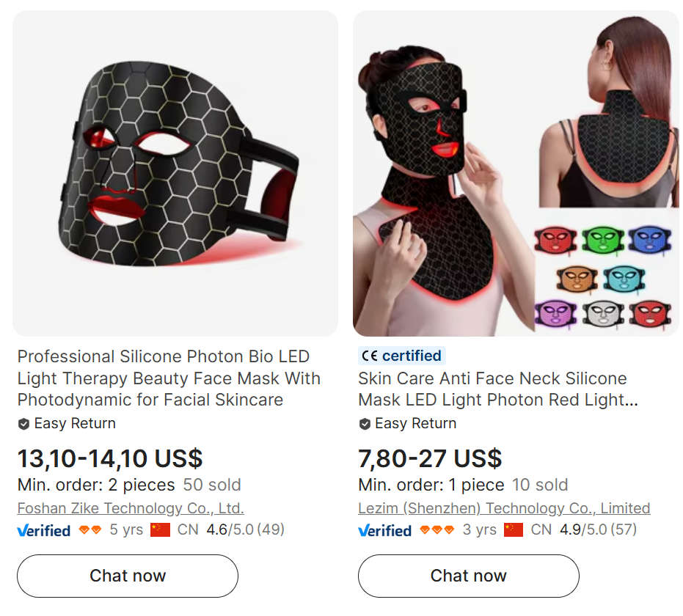Click the China flag icon of Foshan Zike
This screenshot has width=683, height=616.
[x=160, y=529]
